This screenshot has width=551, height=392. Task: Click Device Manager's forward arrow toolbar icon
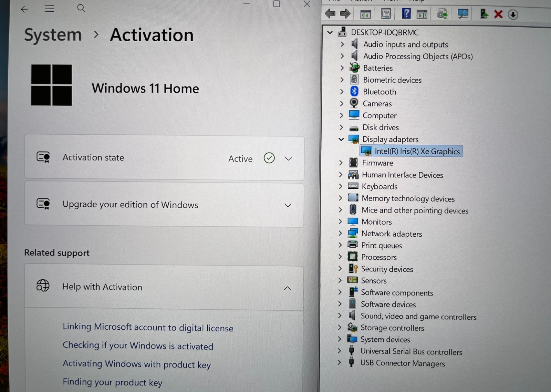tap(345, 14)
